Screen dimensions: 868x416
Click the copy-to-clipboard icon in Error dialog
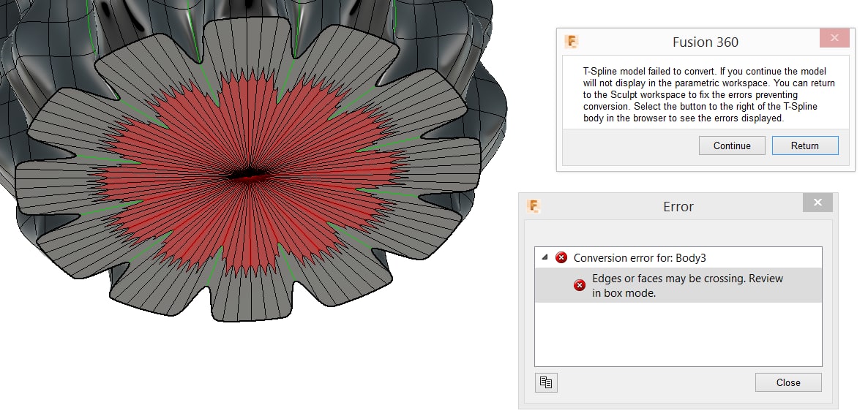coord(546,382)
